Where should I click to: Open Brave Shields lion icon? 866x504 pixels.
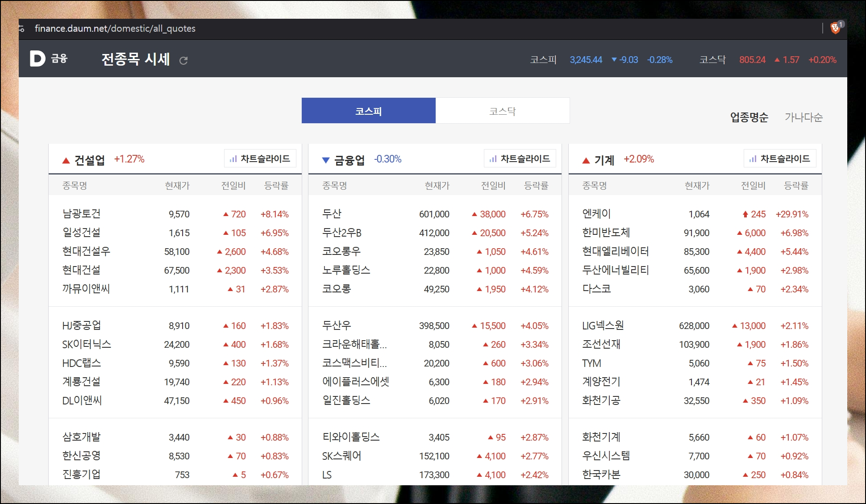835,28
